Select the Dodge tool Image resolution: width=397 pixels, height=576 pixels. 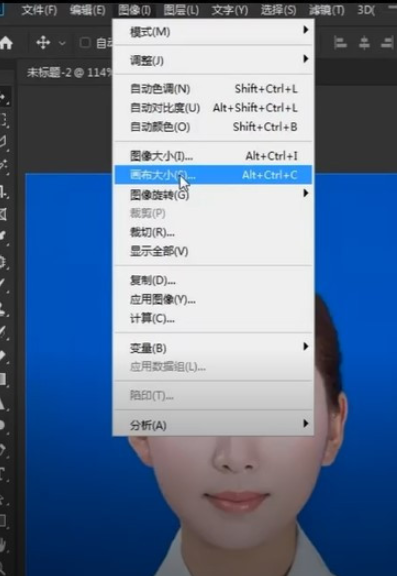tap(3, 425)
